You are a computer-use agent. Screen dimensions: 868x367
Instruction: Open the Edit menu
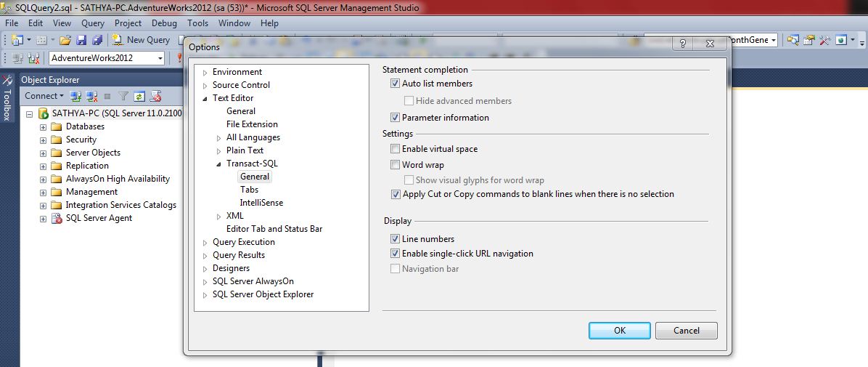[x=36, y=23]
